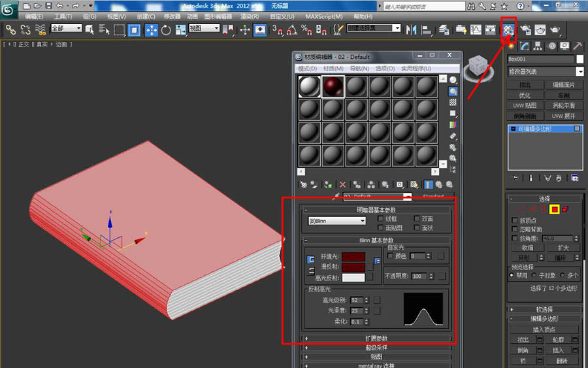This screenshot has height=368, width=588.
Task: Open the (B)Blinn shader dropdown
Action: point(336,221)
